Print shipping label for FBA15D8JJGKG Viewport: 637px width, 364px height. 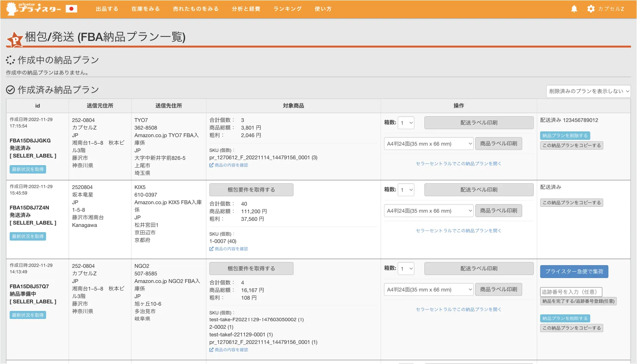pyautogui.click(x=479, y=123)
